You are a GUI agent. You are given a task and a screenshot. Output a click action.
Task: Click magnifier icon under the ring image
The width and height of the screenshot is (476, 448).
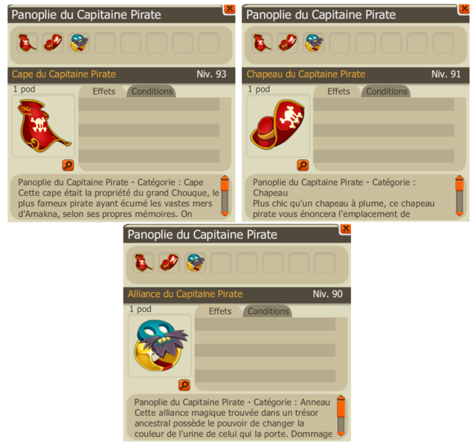tap(184, 385)
